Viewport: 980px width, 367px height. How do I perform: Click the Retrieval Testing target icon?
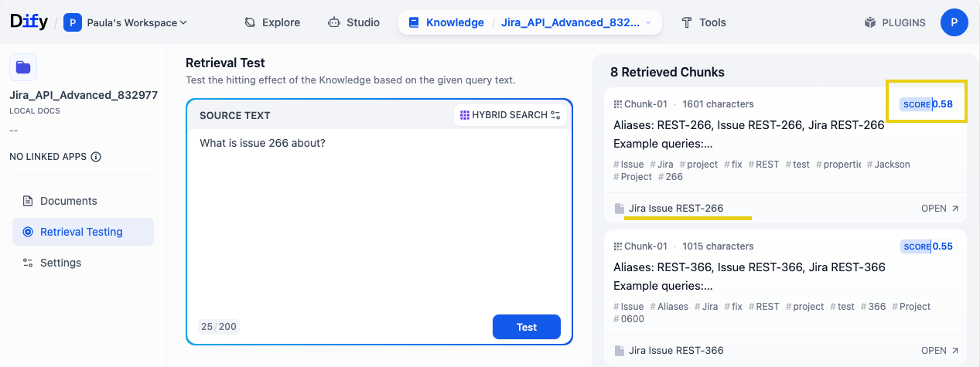click(x=28, y=232)
